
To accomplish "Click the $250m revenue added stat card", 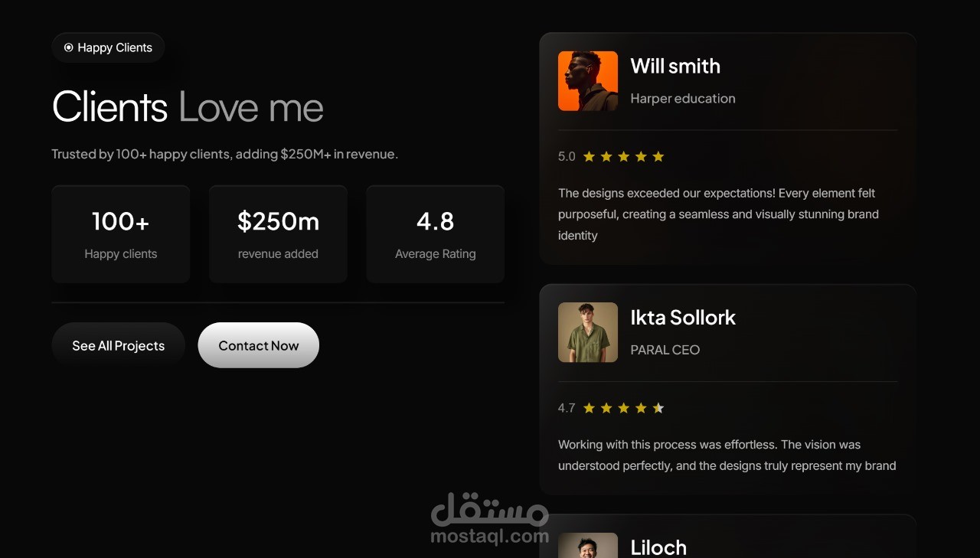I will click(278, 234).
